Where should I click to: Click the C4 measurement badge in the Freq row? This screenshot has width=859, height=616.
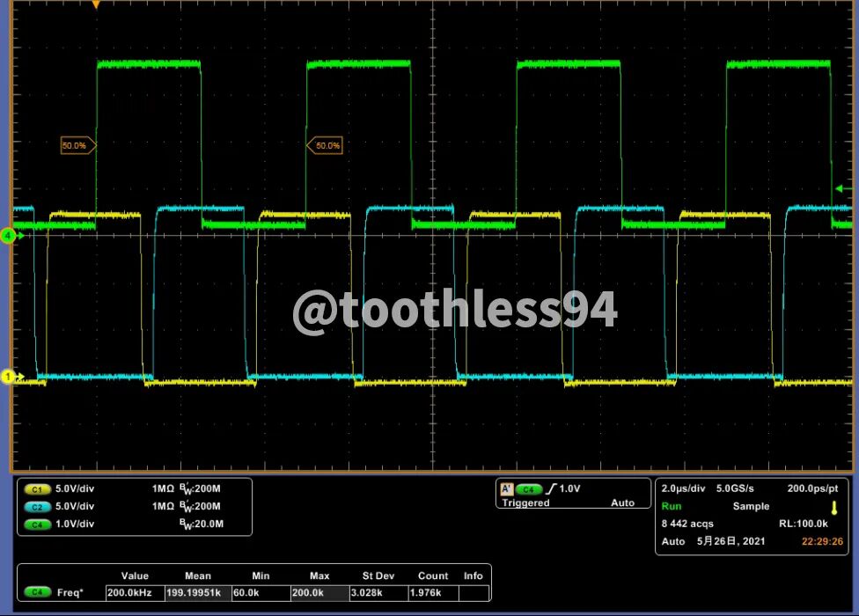[x=37, y=592]
